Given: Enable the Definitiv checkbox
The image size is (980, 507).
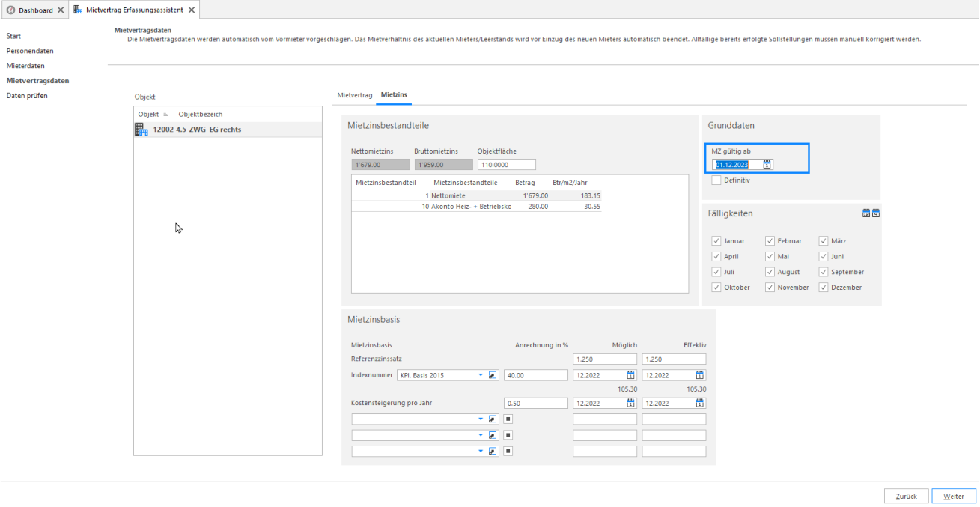Looking at the screenshot, I should click(716, 180).
